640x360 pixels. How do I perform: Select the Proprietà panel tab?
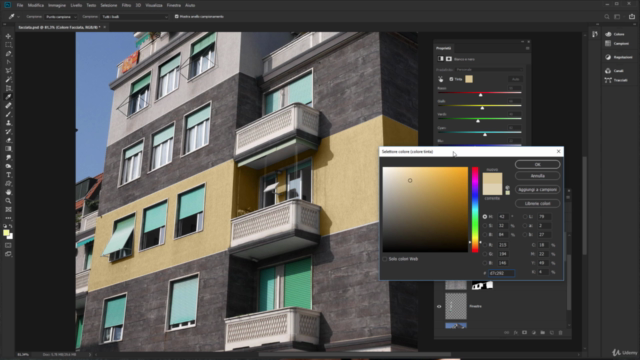[x=444, y=48]
